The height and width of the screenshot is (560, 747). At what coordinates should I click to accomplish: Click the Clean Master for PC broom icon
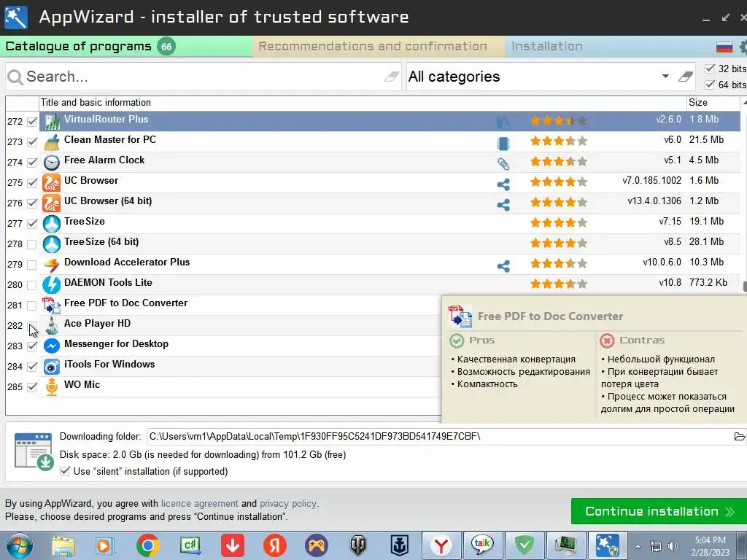click(x=52, y=142)
